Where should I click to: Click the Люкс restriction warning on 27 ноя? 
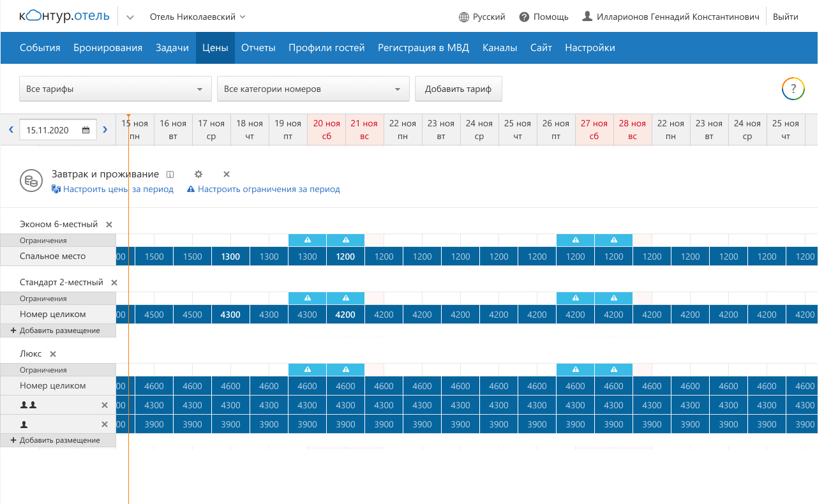(x=576, y=370)
